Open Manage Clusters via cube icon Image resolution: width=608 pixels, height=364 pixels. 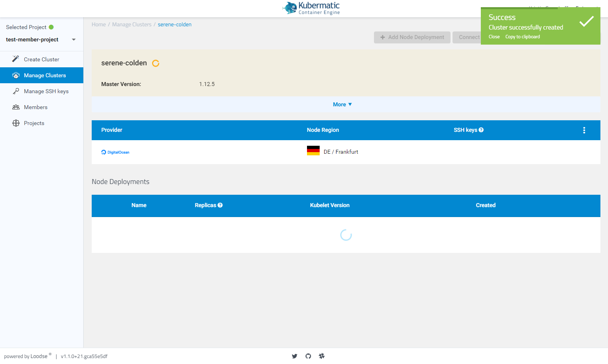click(16, 75)
